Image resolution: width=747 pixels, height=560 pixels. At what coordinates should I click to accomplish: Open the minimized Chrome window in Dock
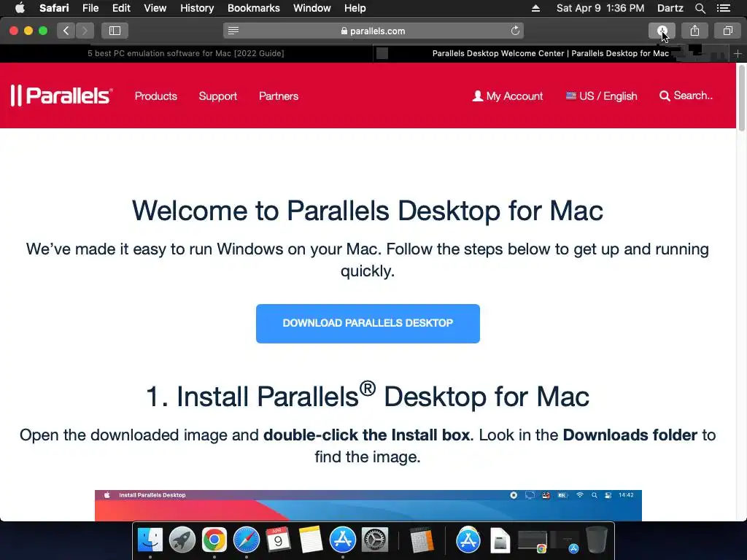point(533,541)
